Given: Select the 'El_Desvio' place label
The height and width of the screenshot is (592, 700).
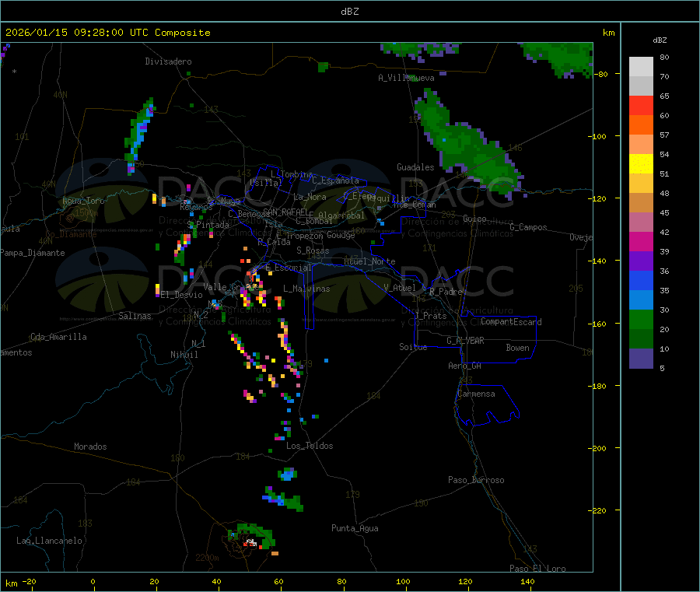Looking at the screenshot, I should click(181, 295).
